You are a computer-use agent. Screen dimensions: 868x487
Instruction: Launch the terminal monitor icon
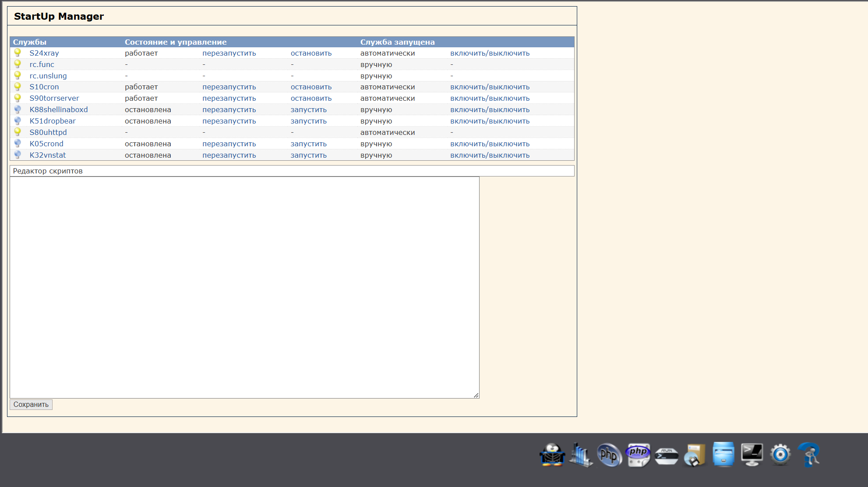click(752, 454)
